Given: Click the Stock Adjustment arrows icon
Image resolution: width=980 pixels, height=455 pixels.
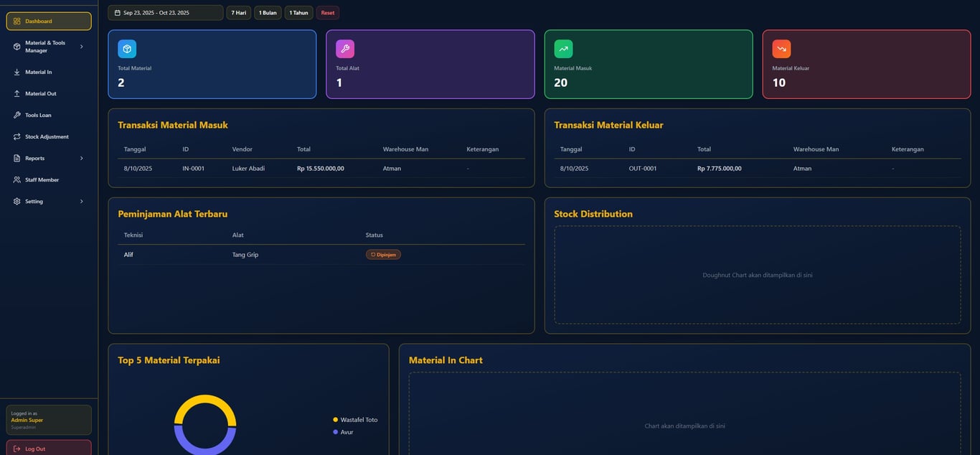Looking at the screenshot, I should coord(17,136).
